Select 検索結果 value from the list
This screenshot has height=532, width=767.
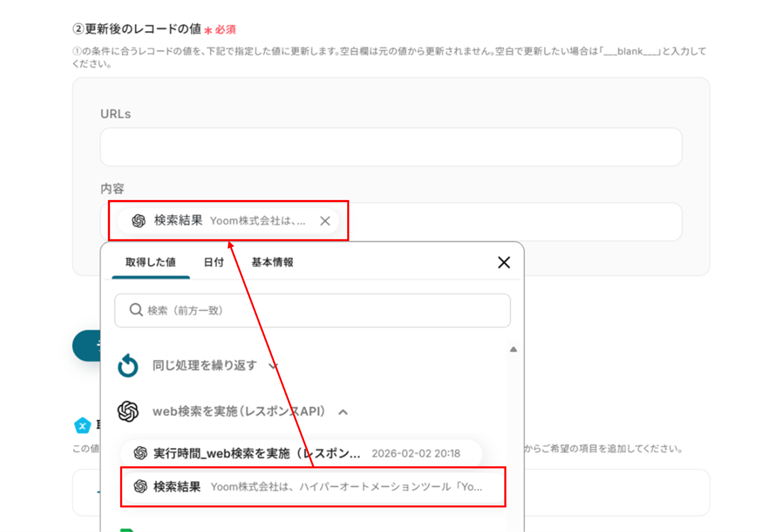click(x=313, y=487)
